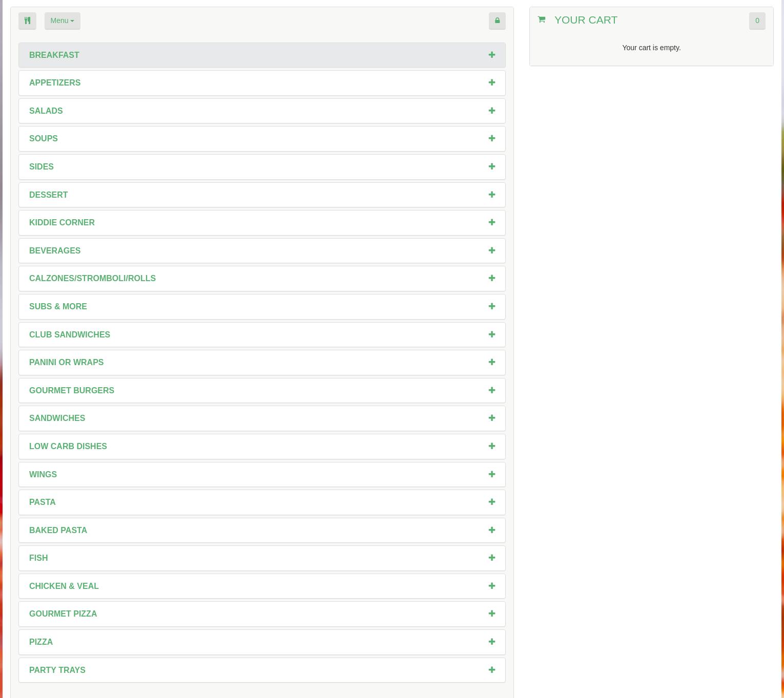Open the Panini or Wraps category
Viewport: 784px width, 698px height.
[262, 363]
